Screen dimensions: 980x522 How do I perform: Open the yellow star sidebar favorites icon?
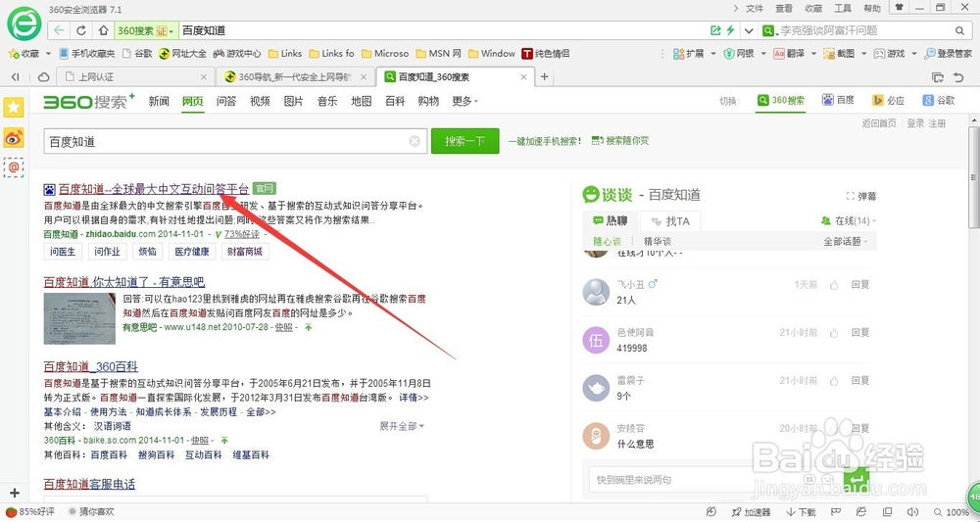(14, 108)
